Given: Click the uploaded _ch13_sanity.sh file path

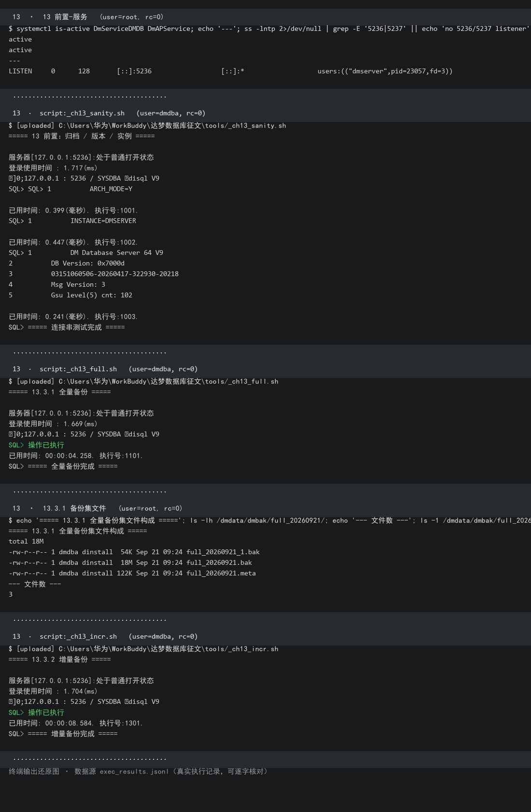Looking at the screenshot, I should [x=172, y=126].
